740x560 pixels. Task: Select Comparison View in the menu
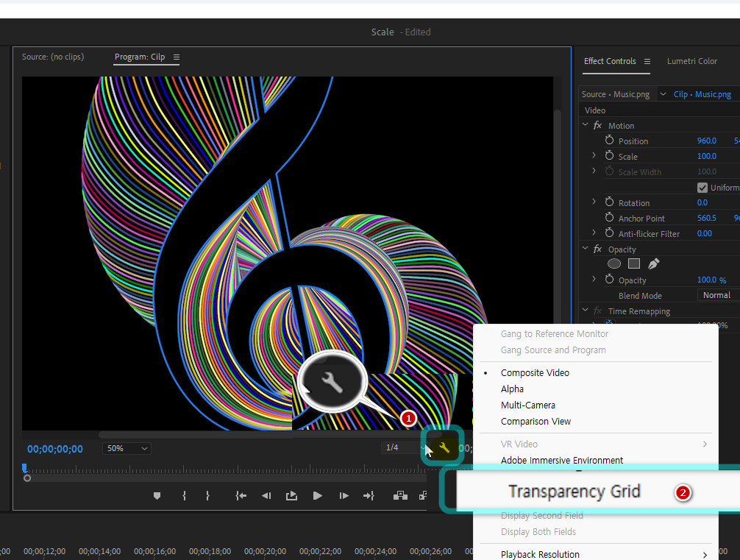click(536, 422)
